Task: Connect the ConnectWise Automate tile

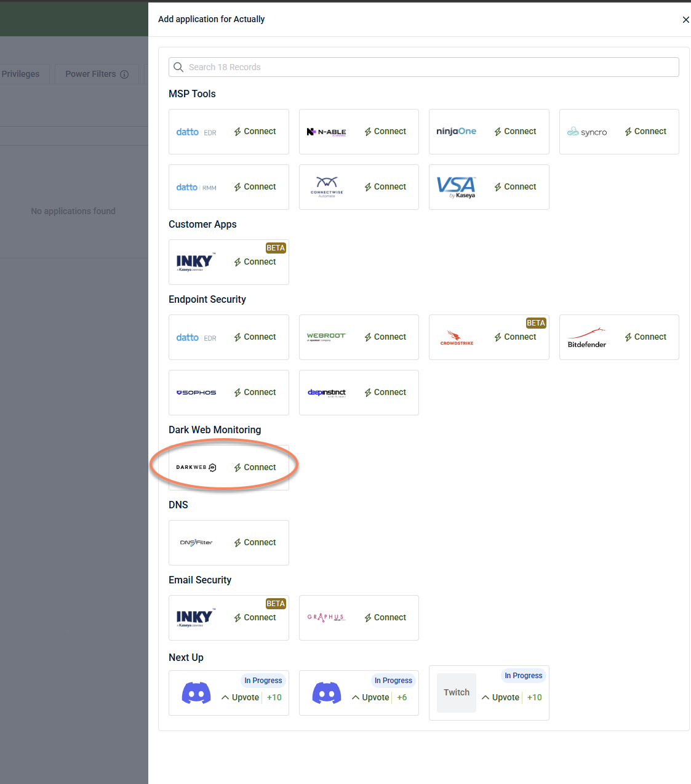Action: (x=385, y=187)
